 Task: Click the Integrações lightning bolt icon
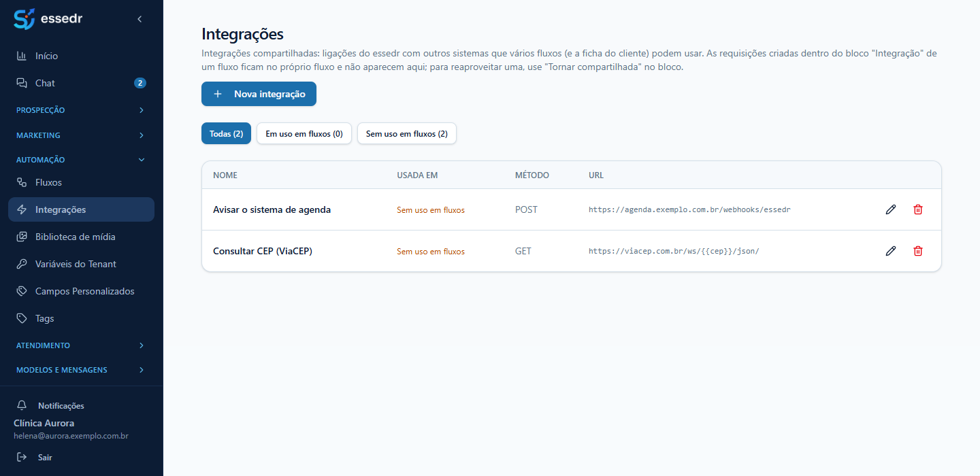coord(22,209)
